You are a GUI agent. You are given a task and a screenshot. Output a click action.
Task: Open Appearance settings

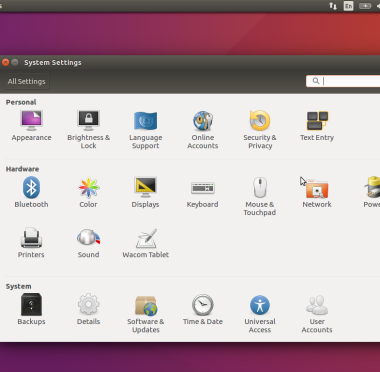(31, 126)
